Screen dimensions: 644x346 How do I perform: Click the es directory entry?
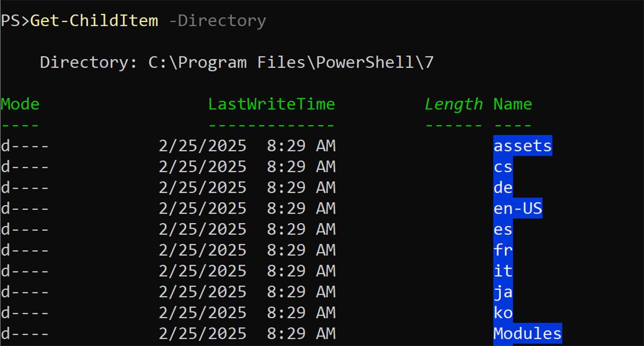pyautogui.click(x=503, y=230)
